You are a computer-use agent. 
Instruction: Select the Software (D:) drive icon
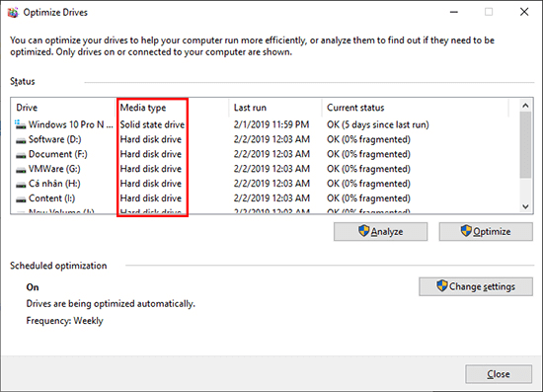(x=21, y=140)
